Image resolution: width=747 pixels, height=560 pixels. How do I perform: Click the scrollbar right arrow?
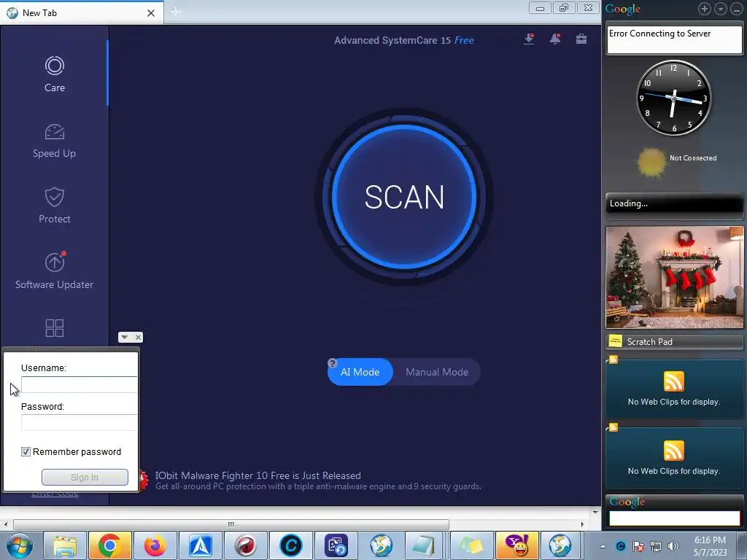coord(582,524)
